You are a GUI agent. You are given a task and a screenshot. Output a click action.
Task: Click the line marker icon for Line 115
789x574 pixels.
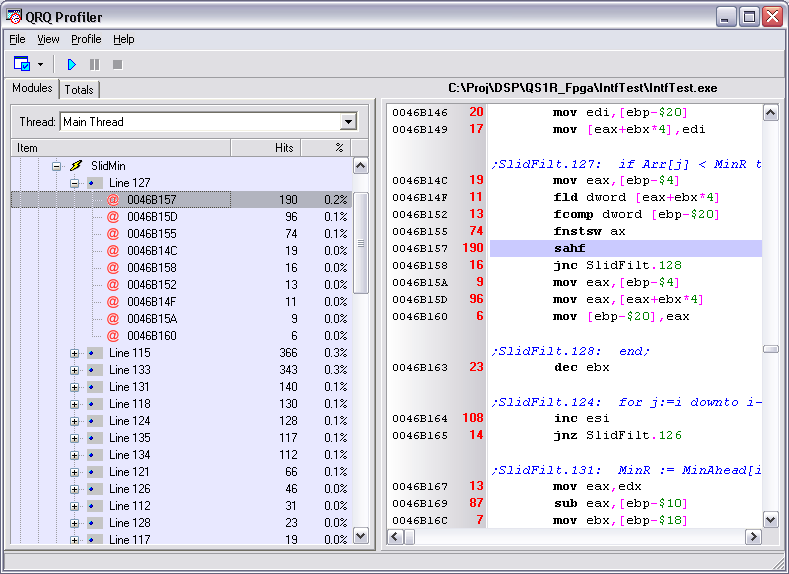coord(94,353)
